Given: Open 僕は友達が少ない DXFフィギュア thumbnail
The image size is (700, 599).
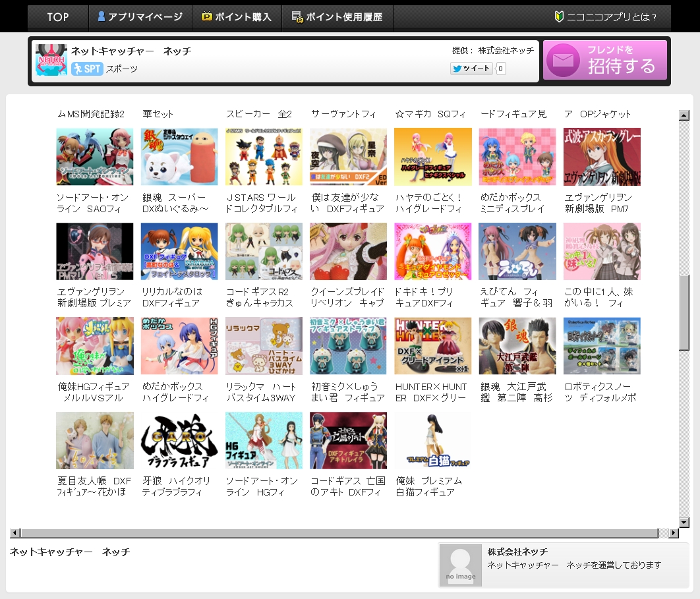Looking at the screenshot, I should click(348, 157).
